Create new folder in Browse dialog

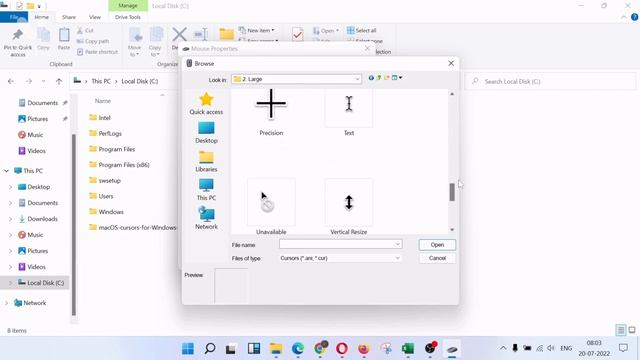[x=386, y=78]
